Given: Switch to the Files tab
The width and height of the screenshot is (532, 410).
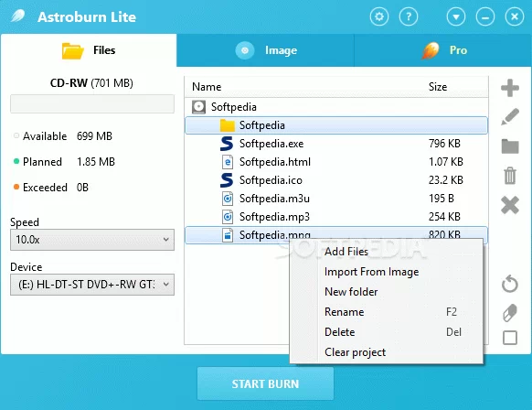Looking at the screenshot, I should tap(89, 50).
